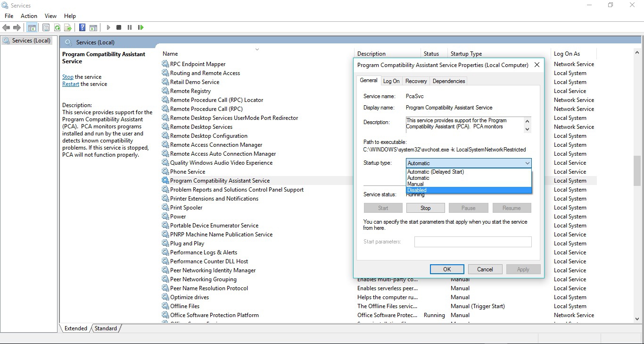Open Properties from the toolbar icon

46,27
